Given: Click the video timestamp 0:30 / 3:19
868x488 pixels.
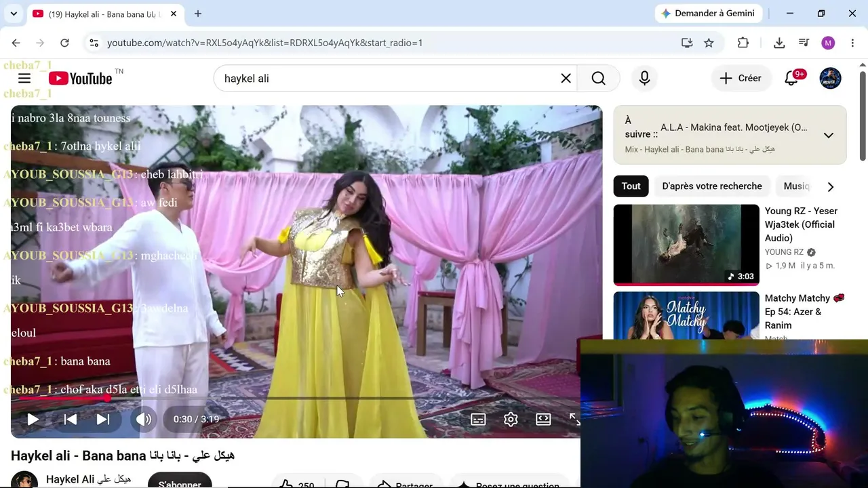Looking at the screenshot, I should click(196, 420).
